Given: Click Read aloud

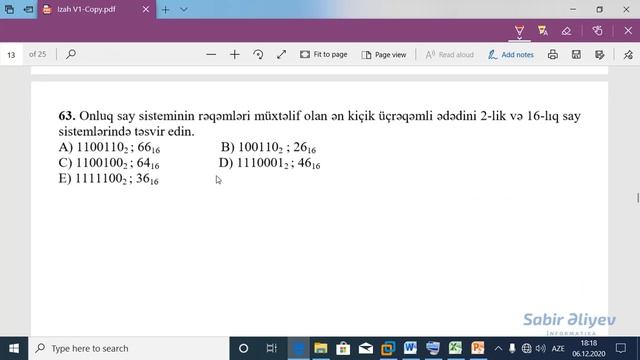Looking at the screenshot, I should pyautogui.click(x=449, y=54).
